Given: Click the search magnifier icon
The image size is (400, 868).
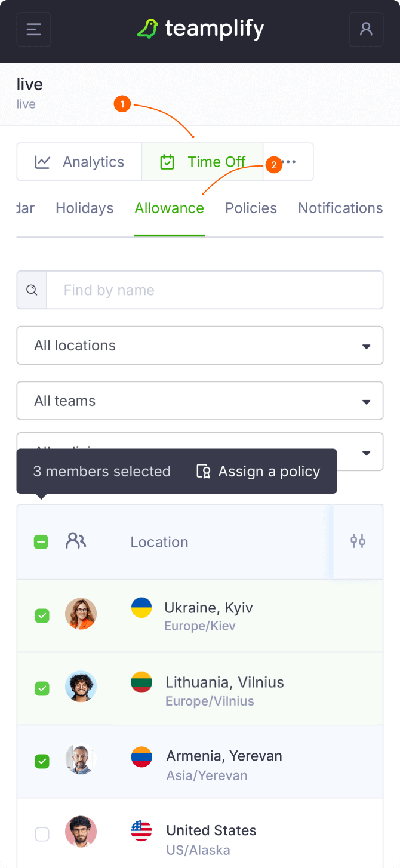Looking at the screenshot, I should 32,290.
